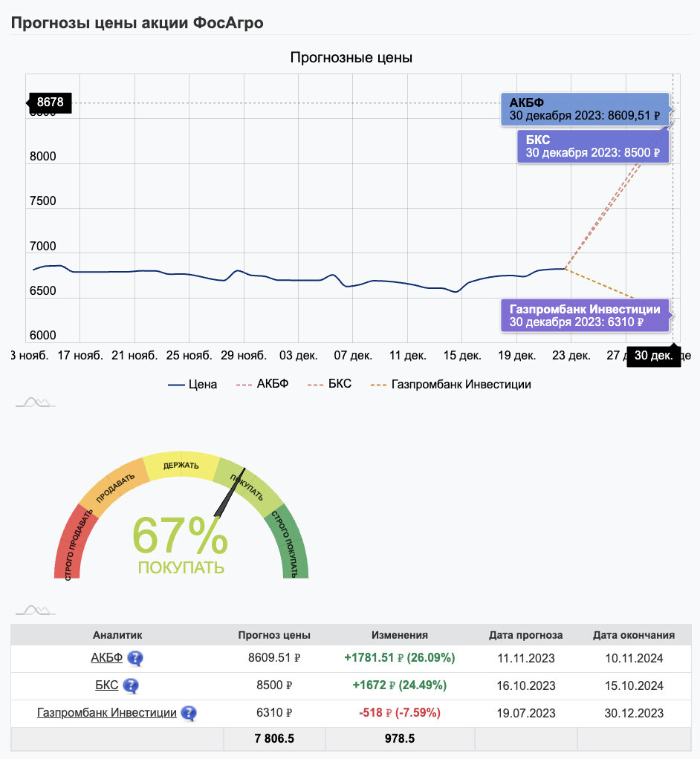Click the 978.5 total change cell
Screen dimensions: 700x759
pyautogui.click(x=400, y=739)
